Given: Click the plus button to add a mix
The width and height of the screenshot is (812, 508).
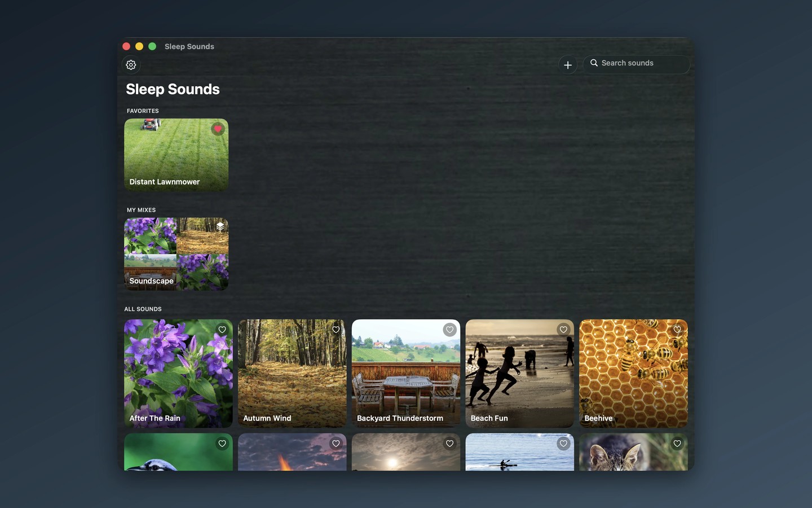Looking at the screenshot, I should pos(568,65).
